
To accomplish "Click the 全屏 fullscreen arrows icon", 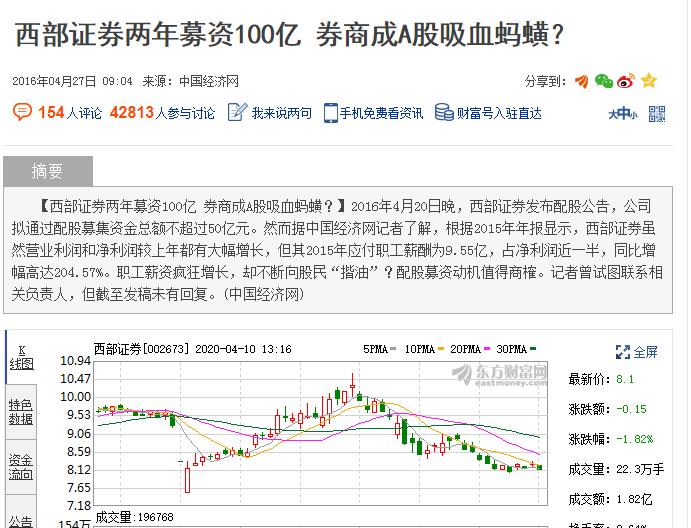I will [623, 352].
